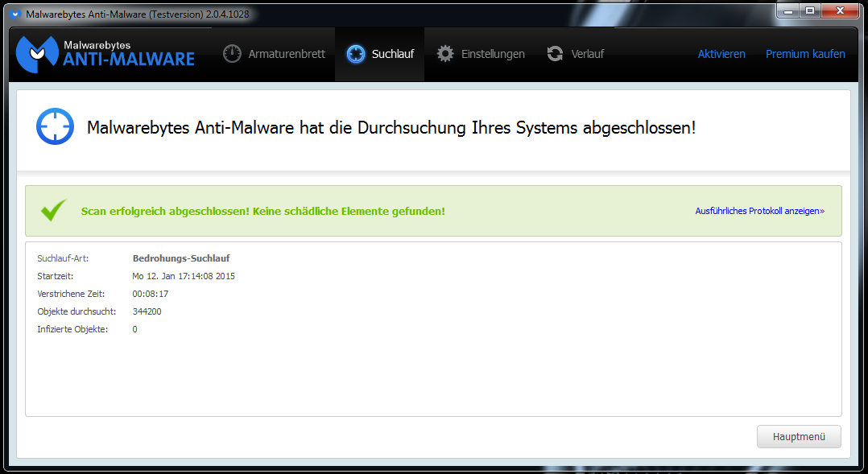The image size is (868, 474).
Task: Click the large blue crosshair scan icon
Action: pyautogui.click(x=55, y=126)
